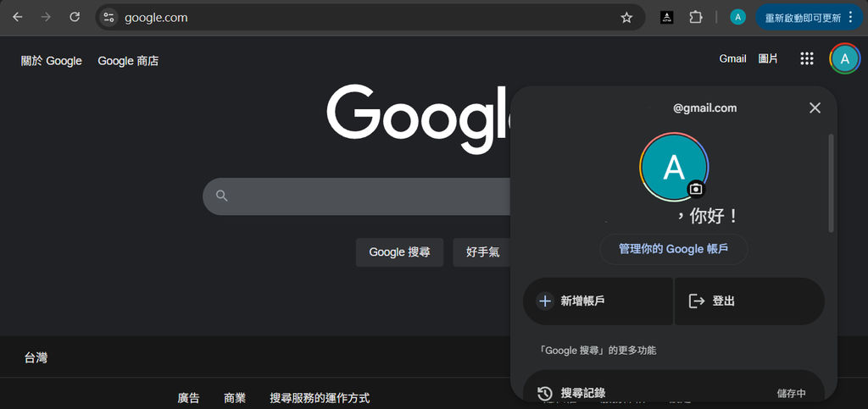Click the large profile avatar in popup
The height and width of the screenshot is (409, 868).
click(x=674, y=167)
